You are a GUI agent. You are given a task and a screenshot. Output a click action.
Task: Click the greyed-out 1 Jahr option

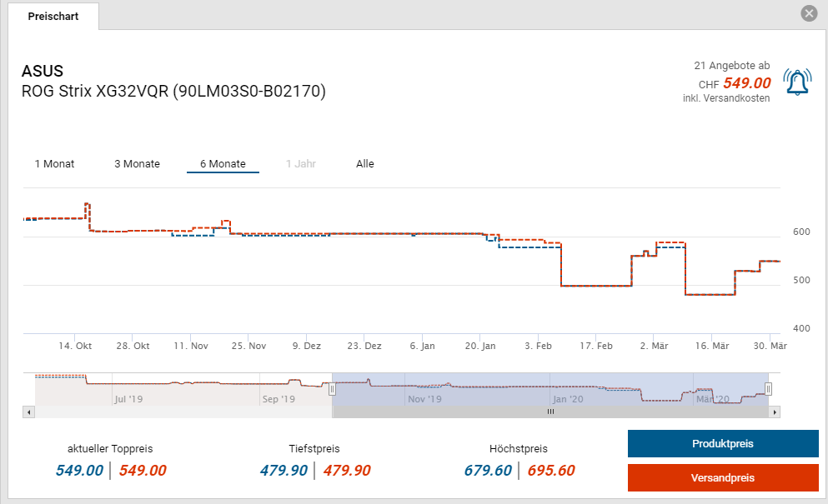click(301, 164)
